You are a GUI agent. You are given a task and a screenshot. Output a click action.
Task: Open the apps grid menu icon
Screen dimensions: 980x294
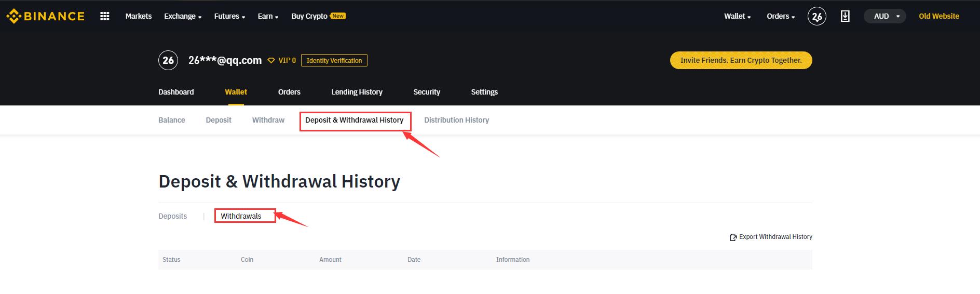click(x=105, y=16)
